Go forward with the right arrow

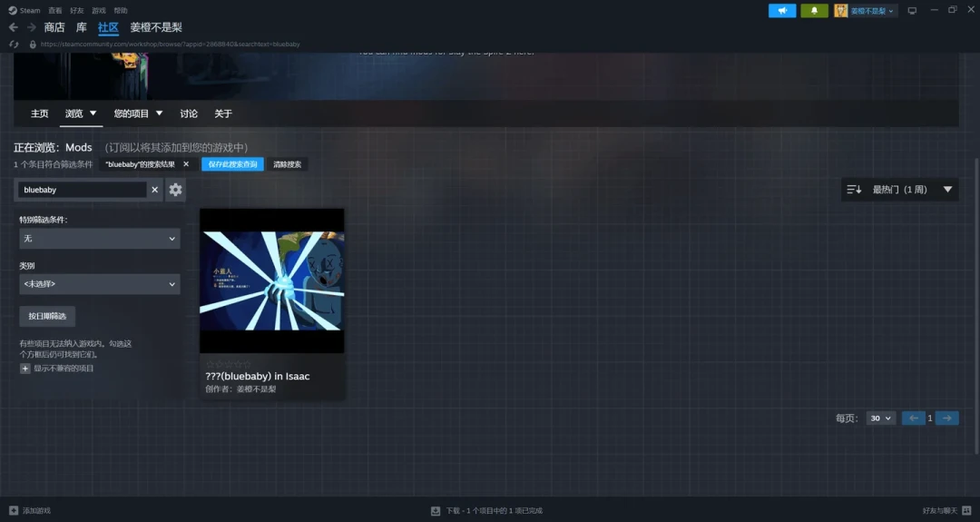pyautogui.click(x=31, y=27)
